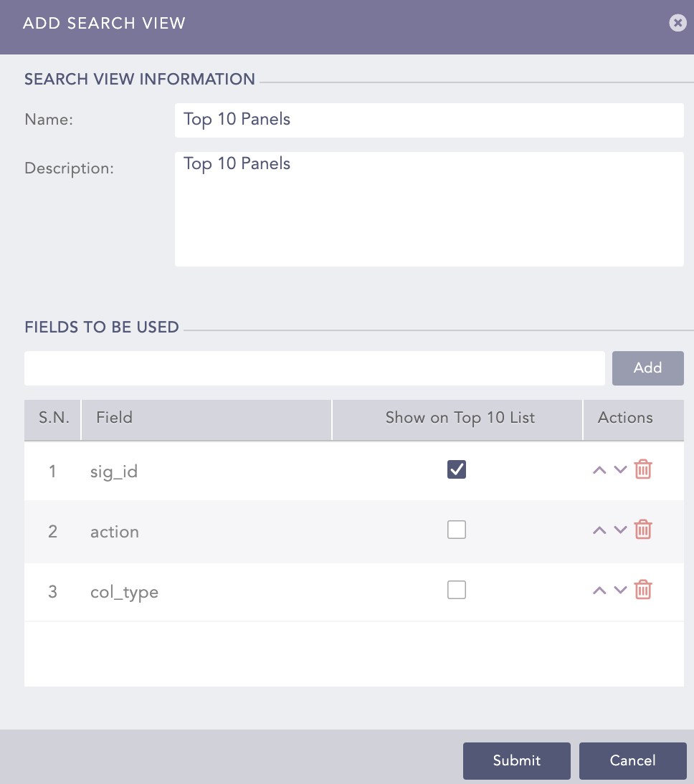Screen dimensions: 694x784
Task: Move col_type field up using its up arrow
Action: [599, 591]
